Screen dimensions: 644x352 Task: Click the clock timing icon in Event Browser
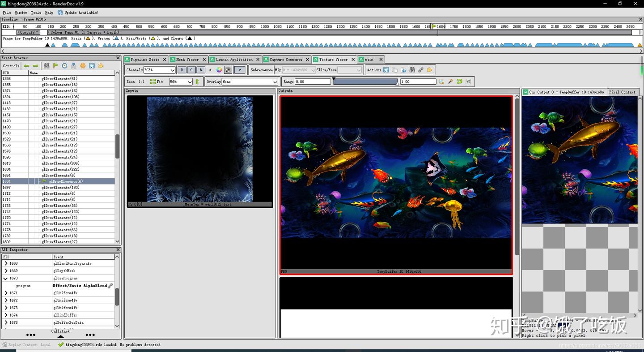coord(64,66)
